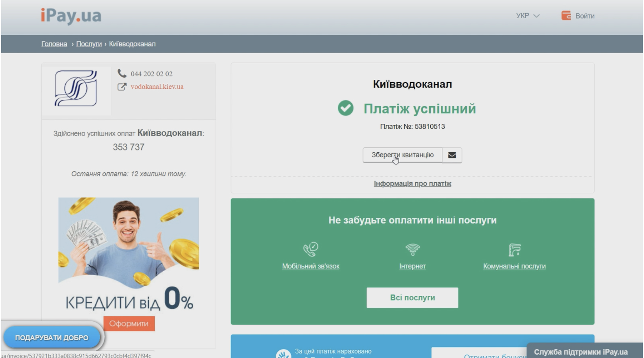Click the iPay.ua logo

(71, 16)
